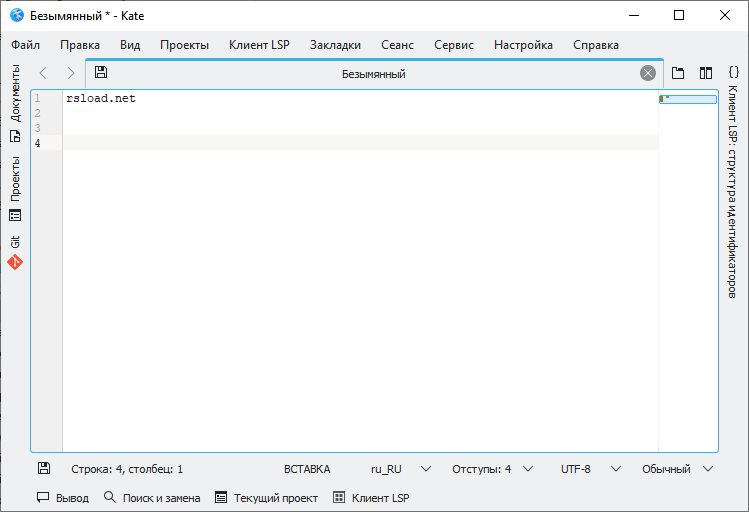Open the Настройка menu
The width and height of the screenshot is (749, 512).
pyautogui.click(x=523, y=45)
